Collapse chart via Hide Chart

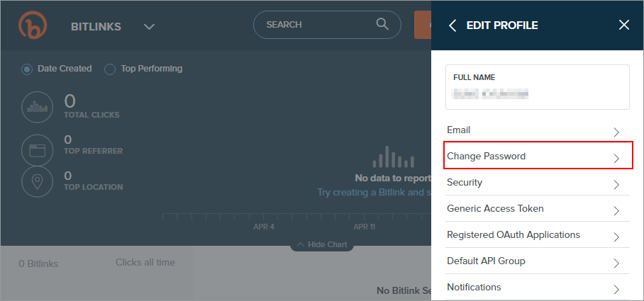click(322, 245)
